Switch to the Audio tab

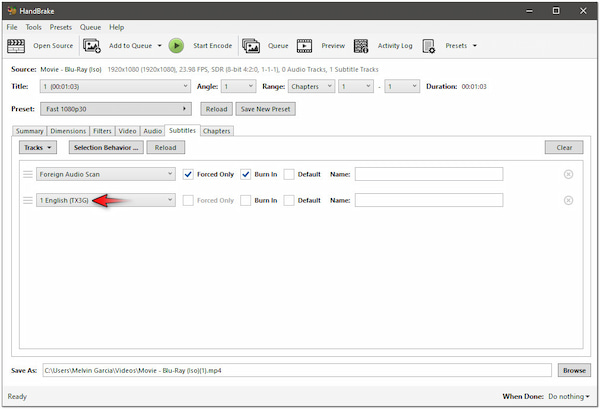point(152,130)
